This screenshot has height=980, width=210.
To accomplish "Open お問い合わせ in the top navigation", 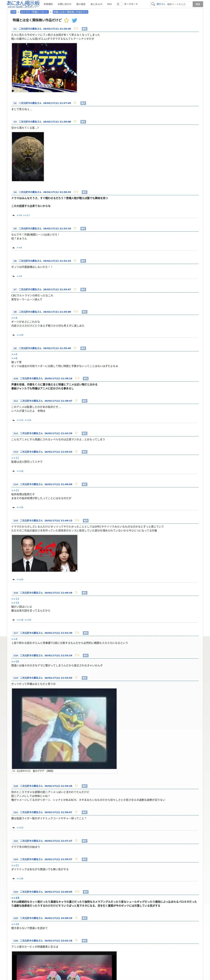I will coord(64,4).
